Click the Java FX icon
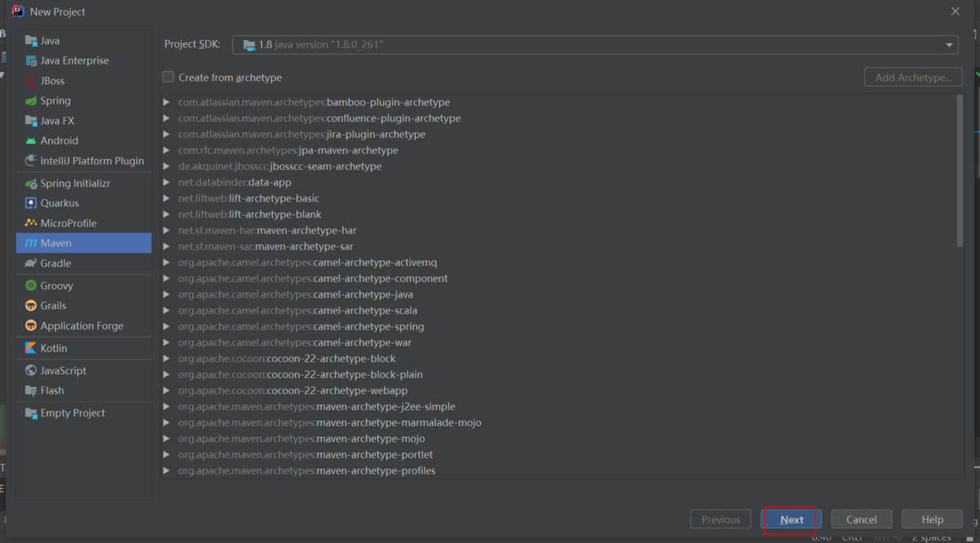Image resolution: width=980 pixels, height=543 pixels. tap(31, 121)
